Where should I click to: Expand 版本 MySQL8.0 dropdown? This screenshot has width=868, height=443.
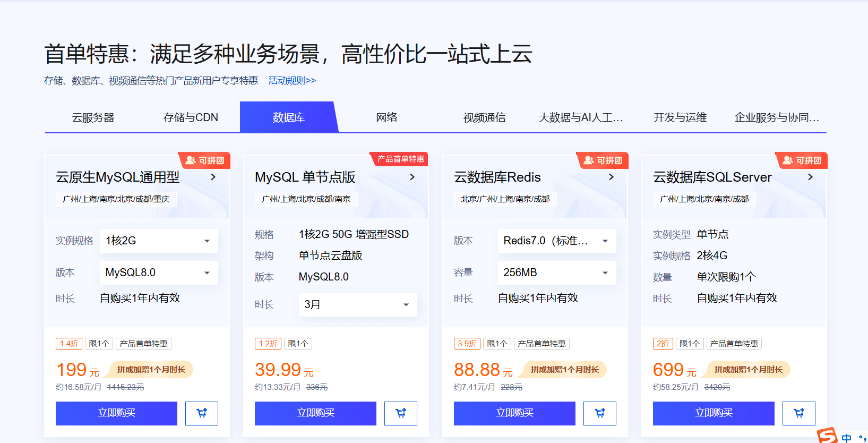[x=159, y=272]
